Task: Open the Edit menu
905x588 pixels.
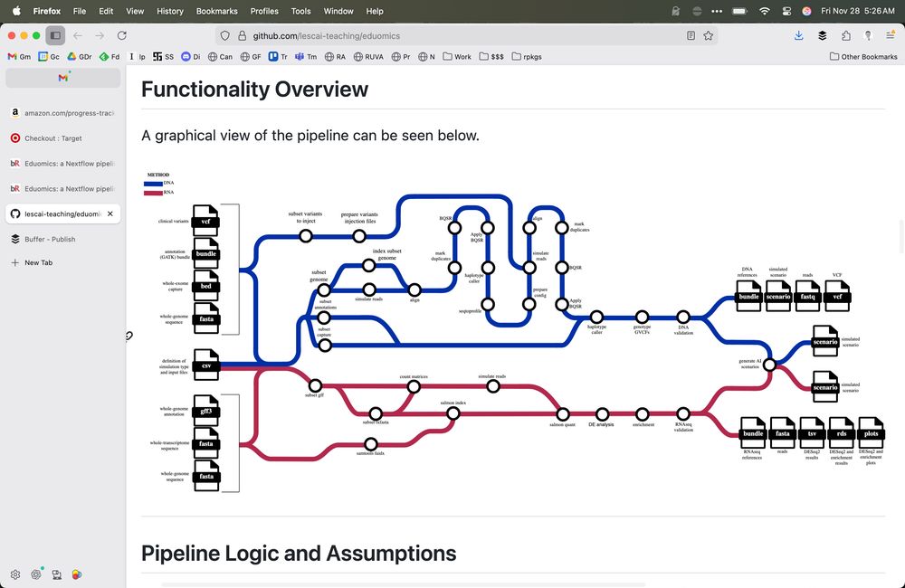Action: [x=106, y=11]
